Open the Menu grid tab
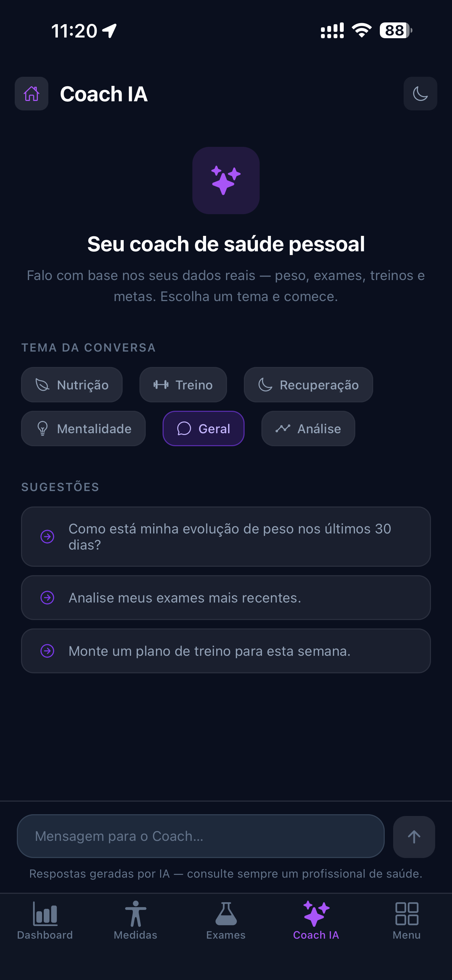The image size is (452, 980). (407, 921)
